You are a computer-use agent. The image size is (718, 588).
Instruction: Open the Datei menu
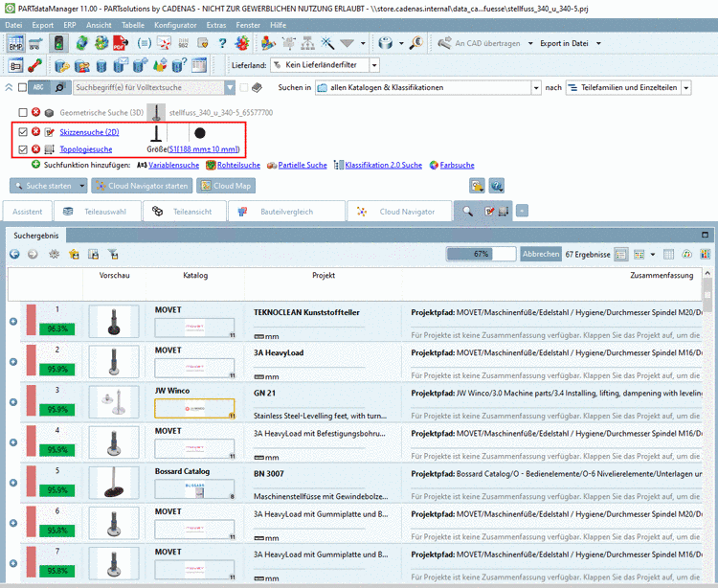pyautogui.click(x=13, y=25)
